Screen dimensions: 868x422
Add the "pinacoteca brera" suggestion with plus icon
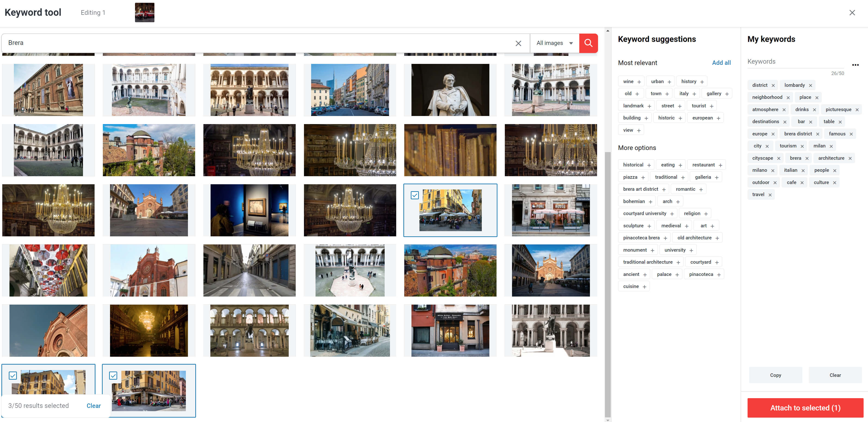point(666,238)
